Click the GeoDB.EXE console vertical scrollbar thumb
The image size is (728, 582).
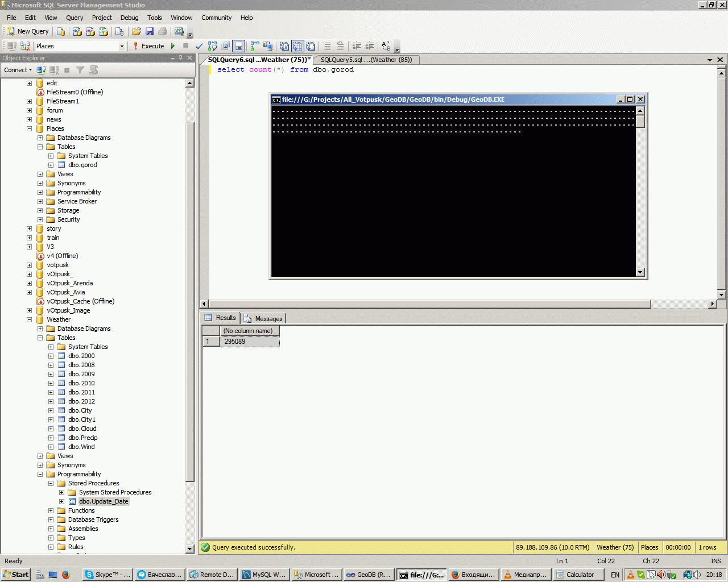(x=640, y=121)
